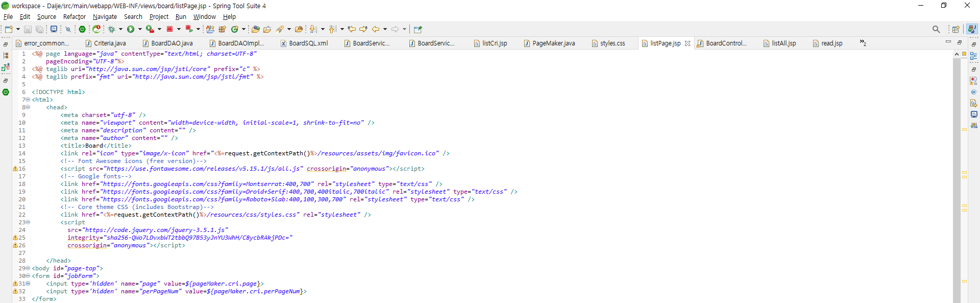Click the Save All icon

(39, 29)
